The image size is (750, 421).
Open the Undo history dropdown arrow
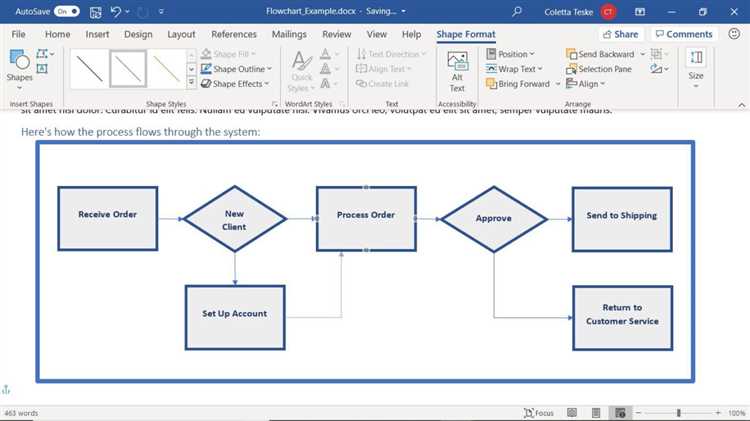[x=127, y=11]
